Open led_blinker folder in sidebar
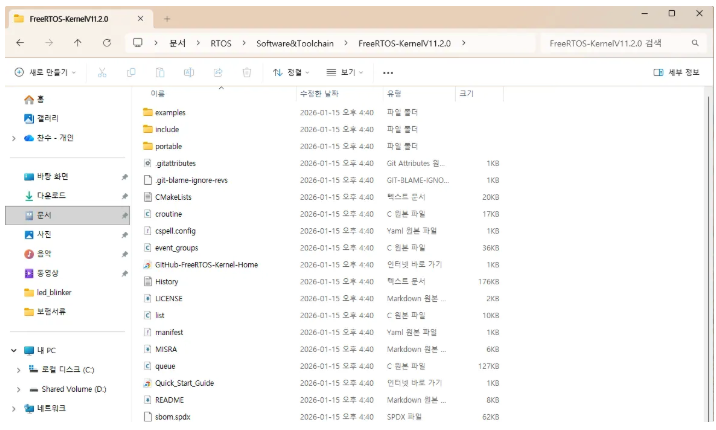This screenshot has width=716, height=430. 68,293
